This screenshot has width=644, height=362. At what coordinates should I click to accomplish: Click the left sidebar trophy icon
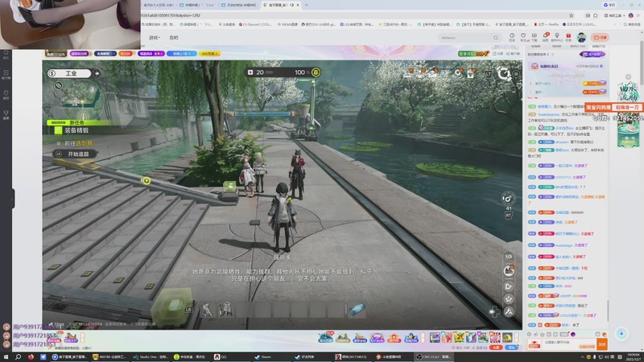click(6, 114)
